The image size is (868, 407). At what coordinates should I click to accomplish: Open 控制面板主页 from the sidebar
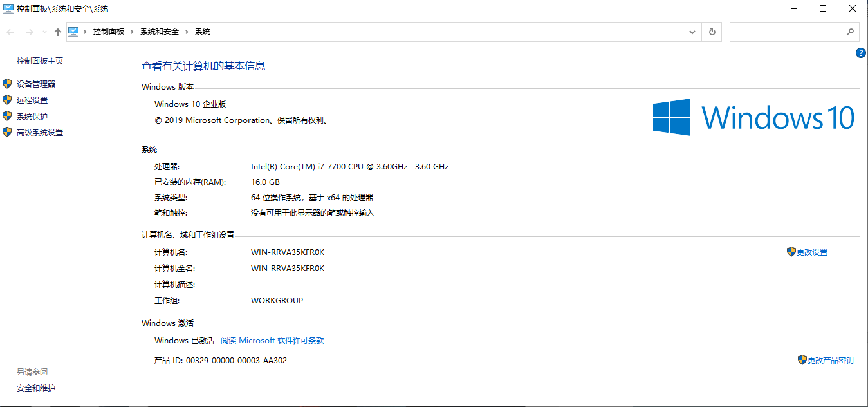coord(40,61)
